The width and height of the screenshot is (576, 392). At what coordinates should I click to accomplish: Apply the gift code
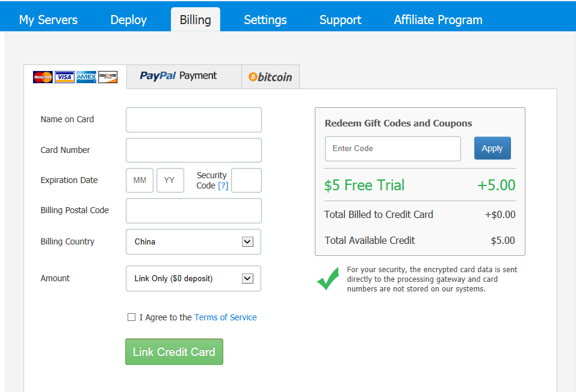pyautogui.click(x=492, y=148)
